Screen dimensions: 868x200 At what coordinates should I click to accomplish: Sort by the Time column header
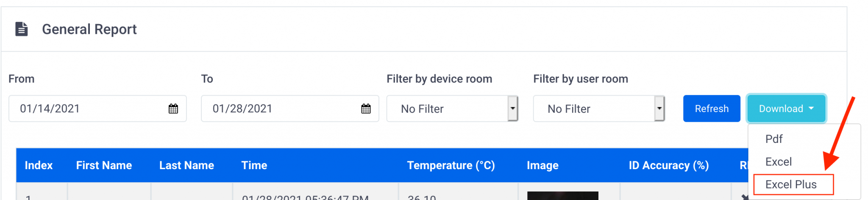(254, 165)
